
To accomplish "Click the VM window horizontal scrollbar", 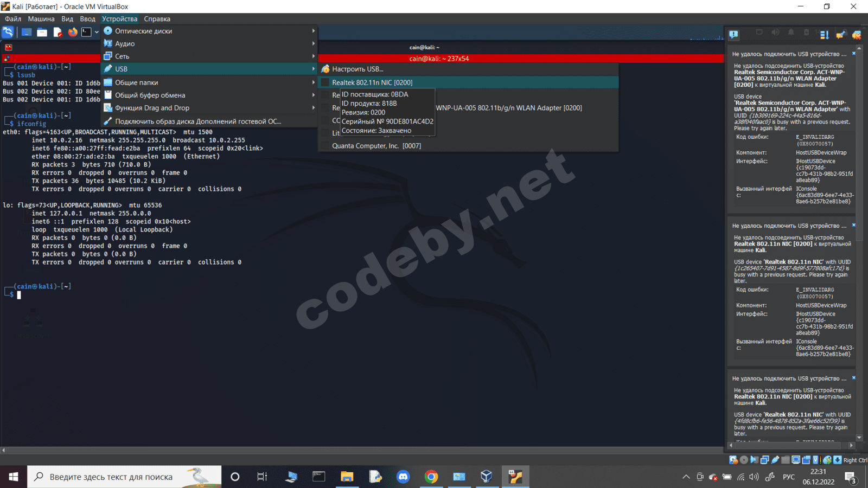I will 362,450.
